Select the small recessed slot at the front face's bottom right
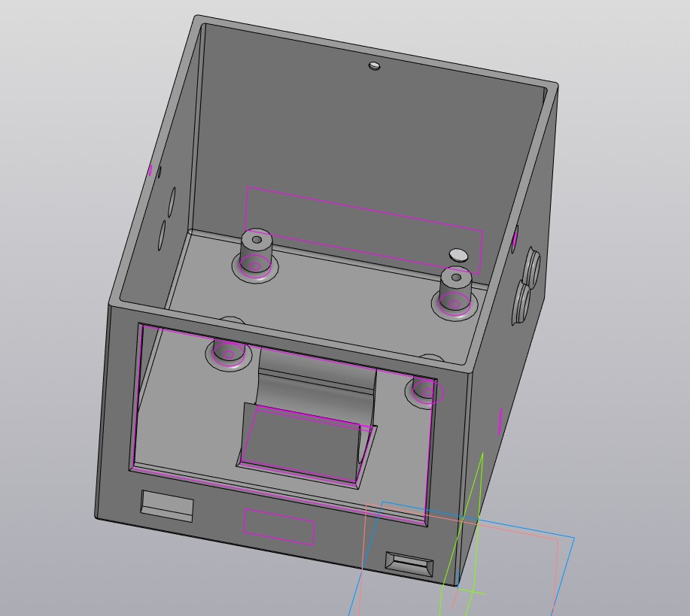The width and height of the screenshot is (690, 616). coord(409,563)
